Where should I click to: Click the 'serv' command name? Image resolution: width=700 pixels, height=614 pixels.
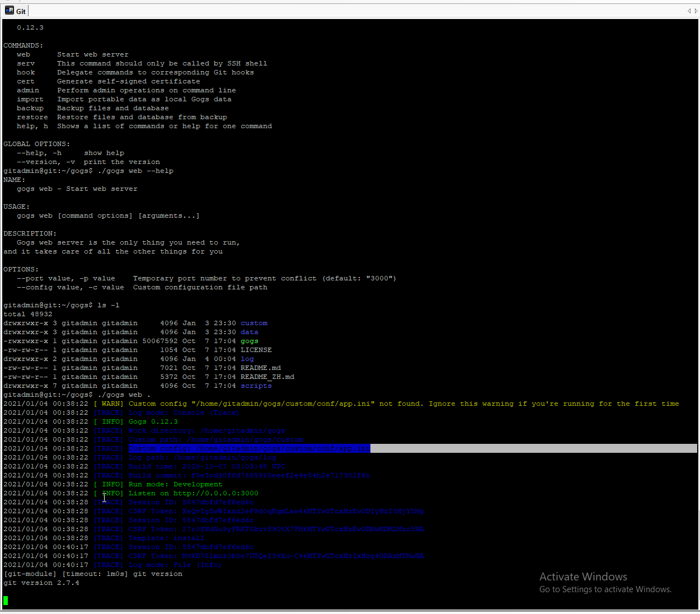coord(26,63)
